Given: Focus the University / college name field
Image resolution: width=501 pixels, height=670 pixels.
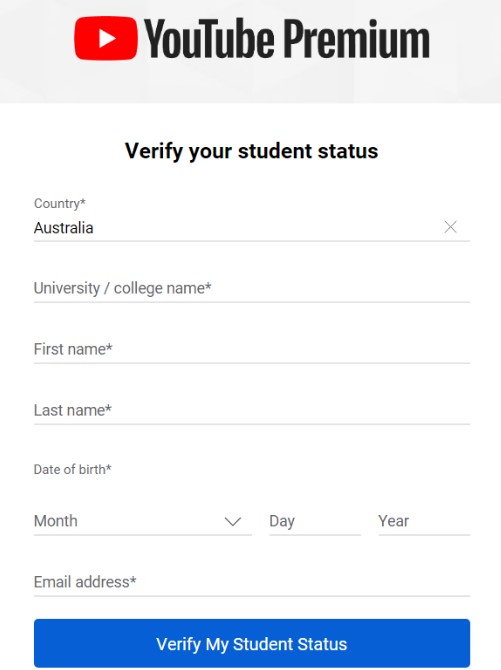Looking at the screenshot, I should click(x=252, y=288).
